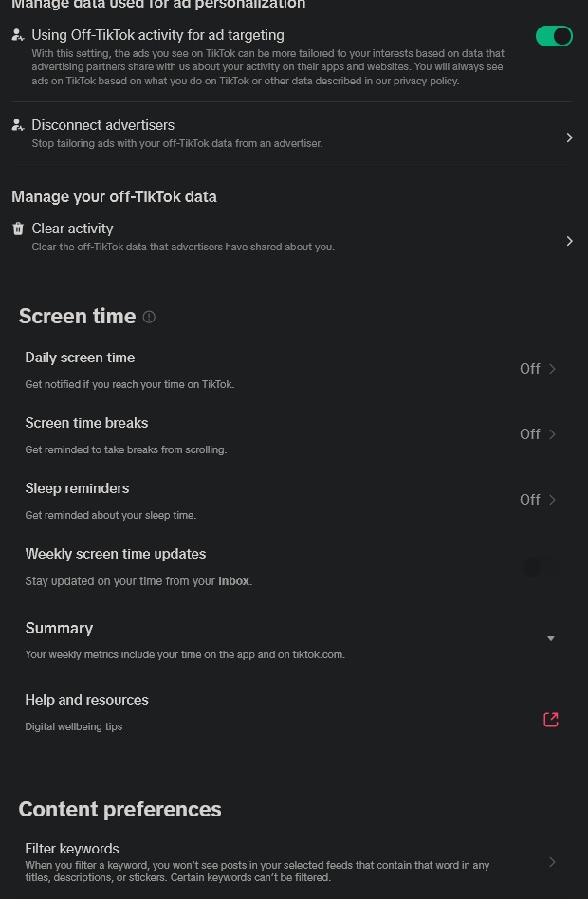Click the icon beside Using Off-TikTok activity

point(18,35)
